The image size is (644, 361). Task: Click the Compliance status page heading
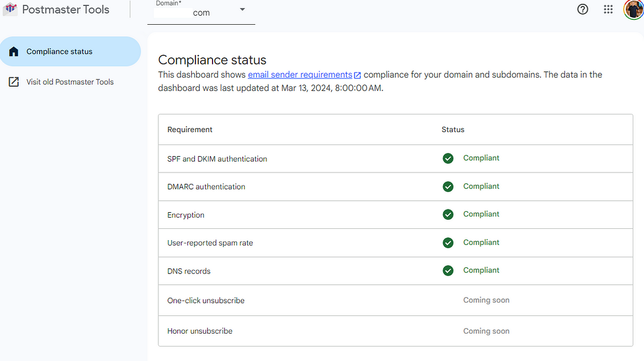point(213,60)
